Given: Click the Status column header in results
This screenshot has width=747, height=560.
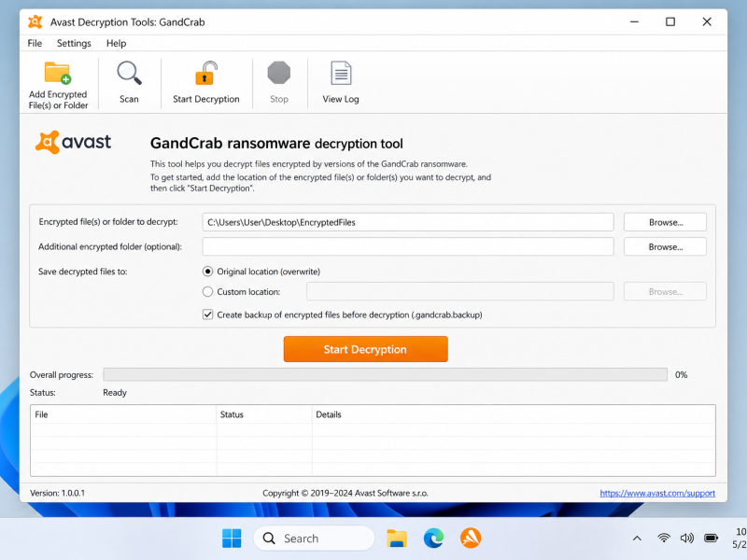Looking at the screenshot, I should tap(264, 414).
